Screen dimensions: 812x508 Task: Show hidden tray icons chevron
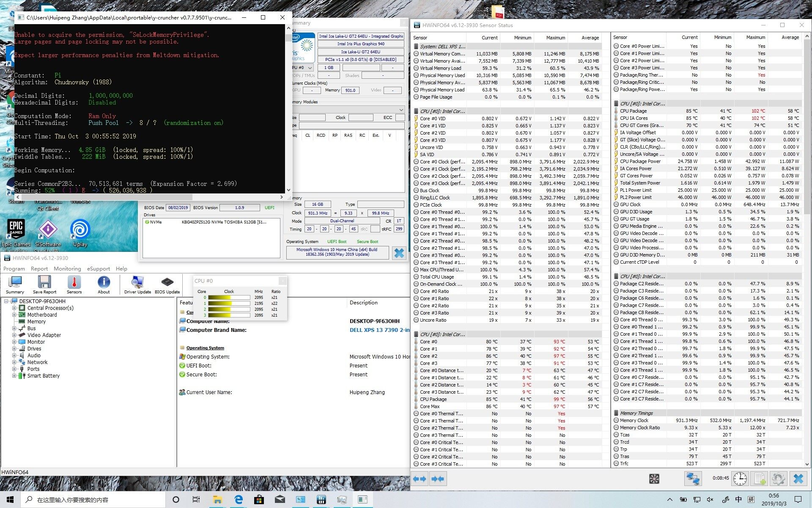(670, 500)
